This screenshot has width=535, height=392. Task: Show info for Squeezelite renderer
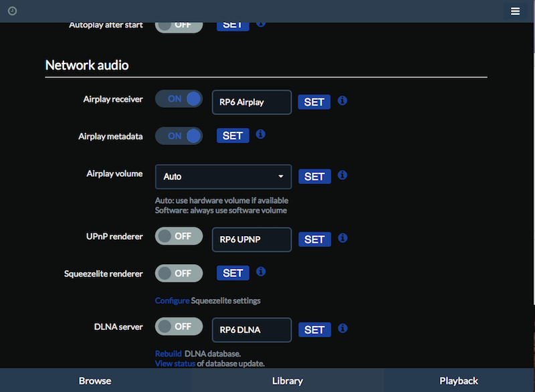tap(261, 272)
